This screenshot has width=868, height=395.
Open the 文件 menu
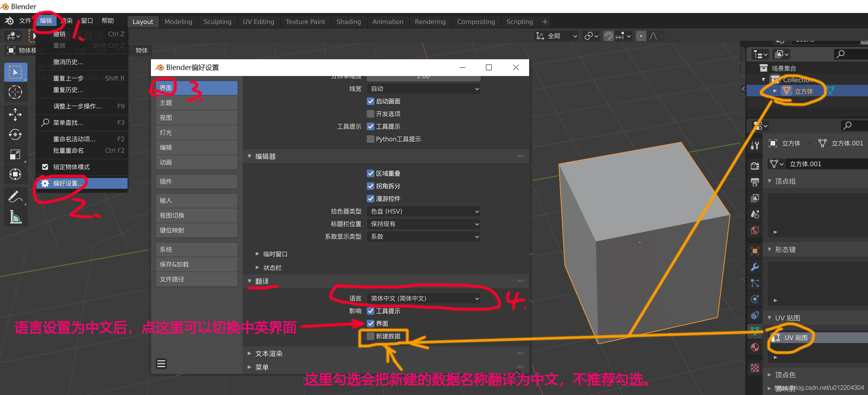[25, 21]
